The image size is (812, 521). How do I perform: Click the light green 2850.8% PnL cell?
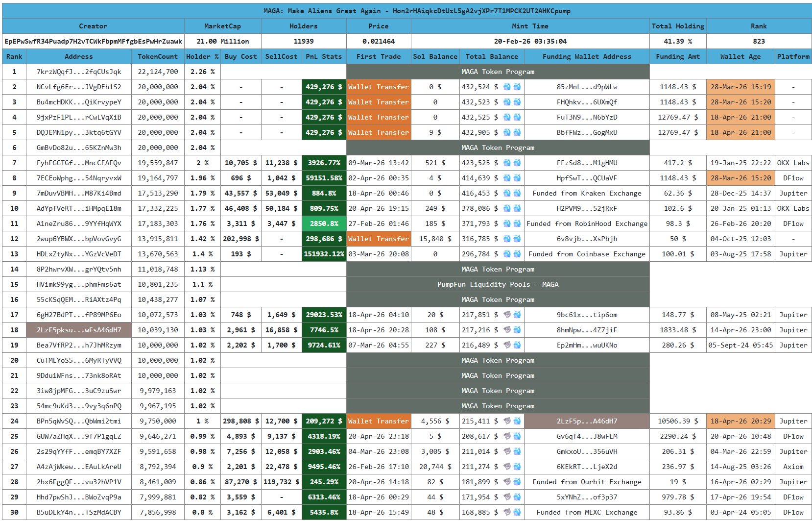(324, 223)
